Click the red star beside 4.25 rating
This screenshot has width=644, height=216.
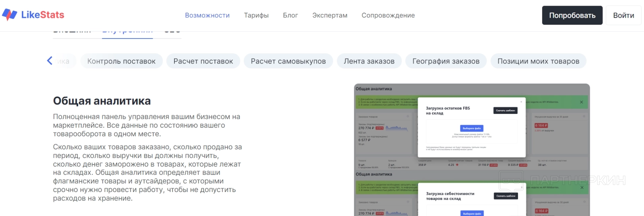457,165
